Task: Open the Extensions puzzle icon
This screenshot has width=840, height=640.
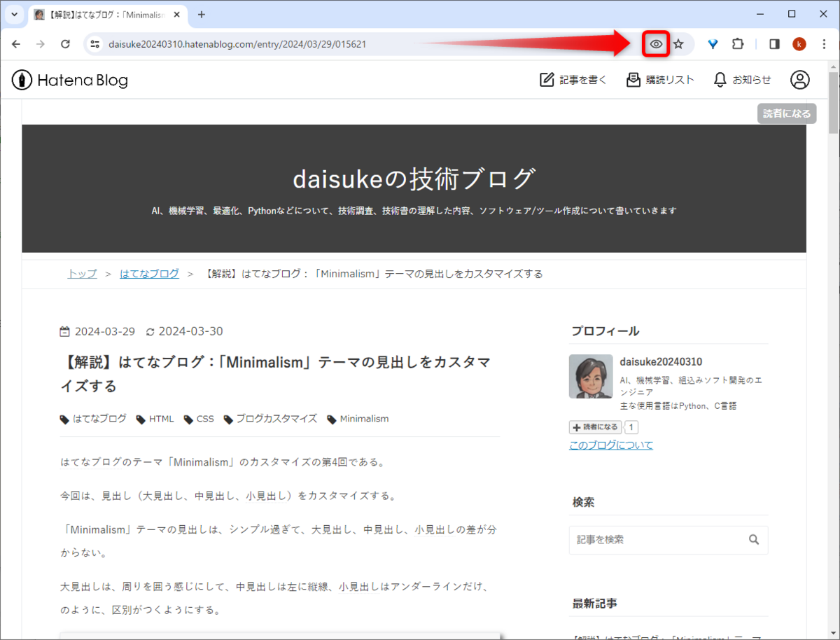Action: pyautogui.click(x=738, y=44)
